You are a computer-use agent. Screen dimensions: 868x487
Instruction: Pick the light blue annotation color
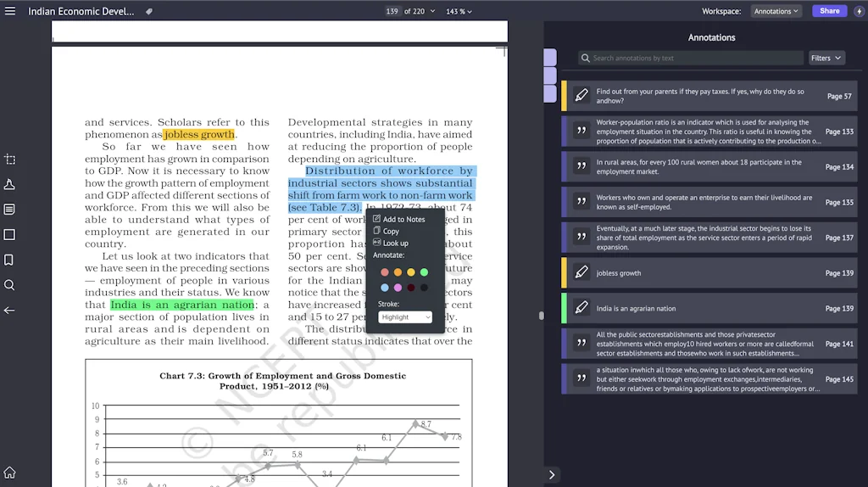(x=385, y=288)
